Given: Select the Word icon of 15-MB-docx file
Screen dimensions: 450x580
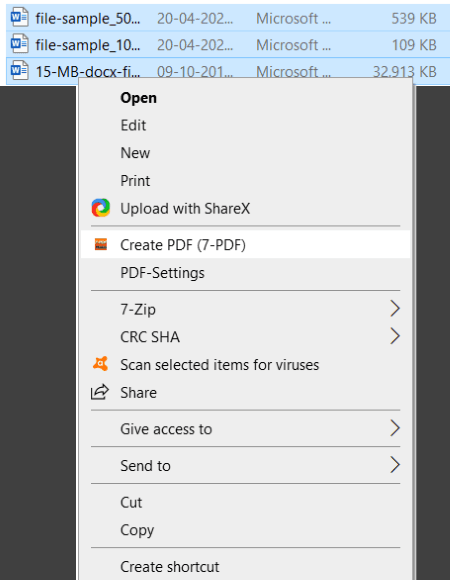Looking at the screenshot, I should coord(19,70).
